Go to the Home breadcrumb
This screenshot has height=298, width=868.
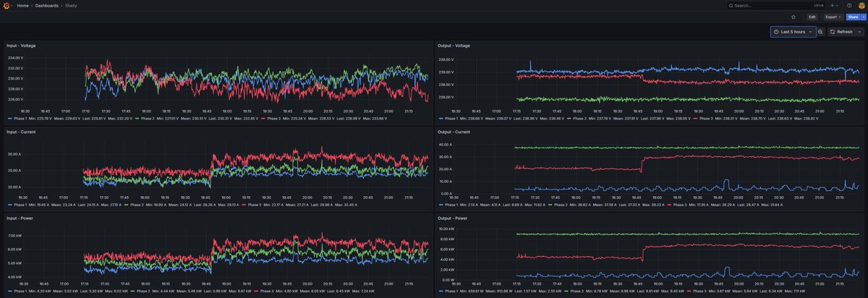pyautogui.click(x=23, y=5)
